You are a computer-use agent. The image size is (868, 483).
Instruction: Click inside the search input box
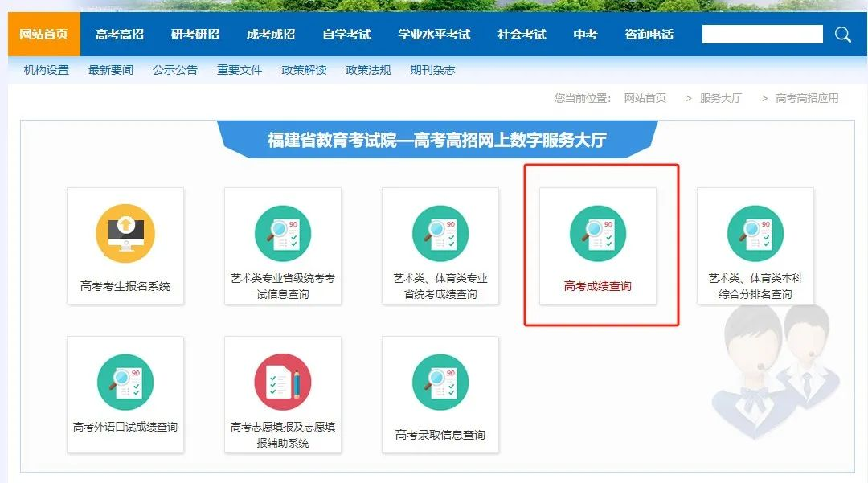tap(762, 34)
